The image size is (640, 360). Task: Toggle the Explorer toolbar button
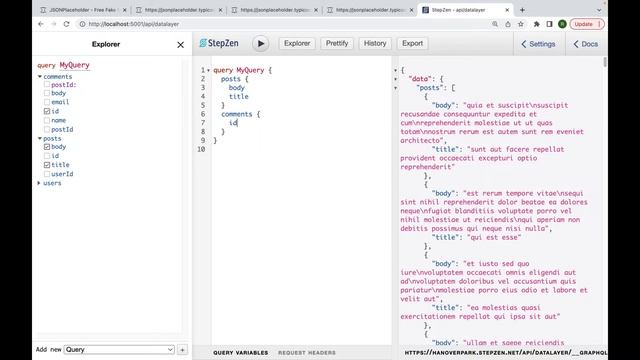point(297,43)
